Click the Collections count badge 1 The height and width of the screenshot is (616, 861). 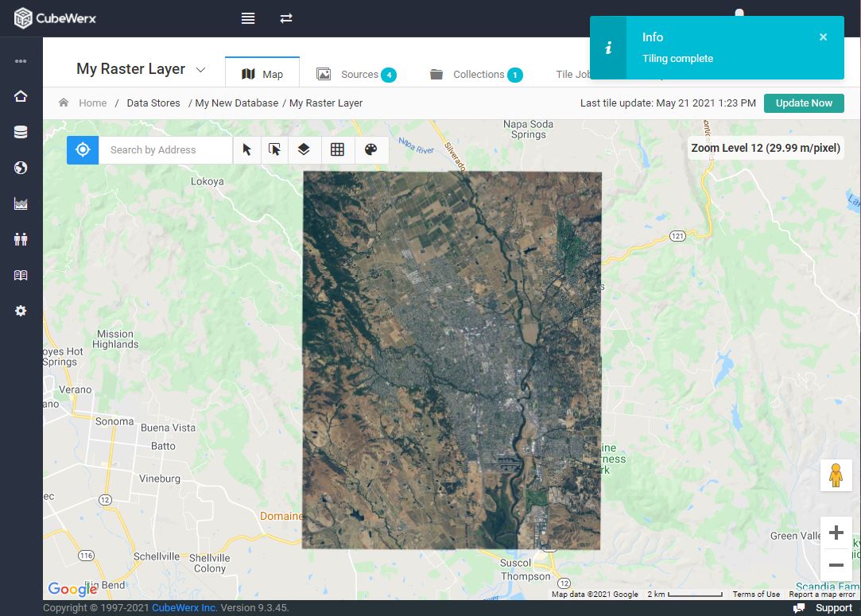pyautogui.click(x=515, y=76)
